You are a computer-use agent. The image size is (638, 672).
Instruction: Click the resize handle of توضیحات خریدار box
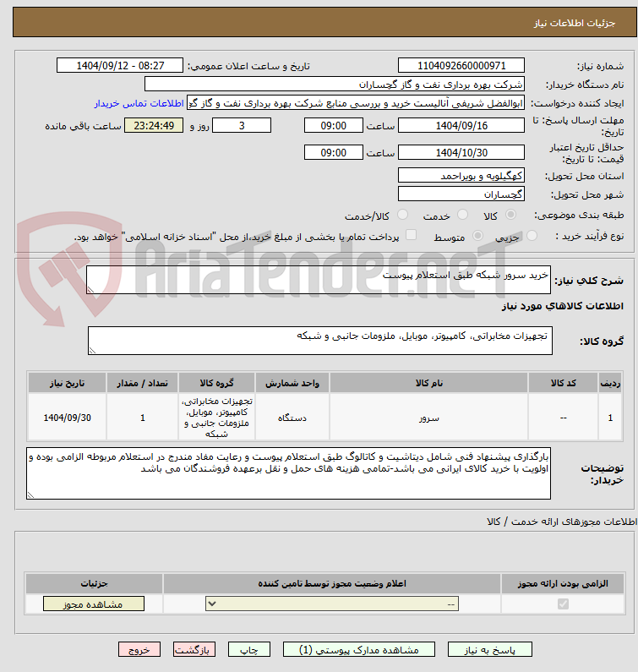30,495
